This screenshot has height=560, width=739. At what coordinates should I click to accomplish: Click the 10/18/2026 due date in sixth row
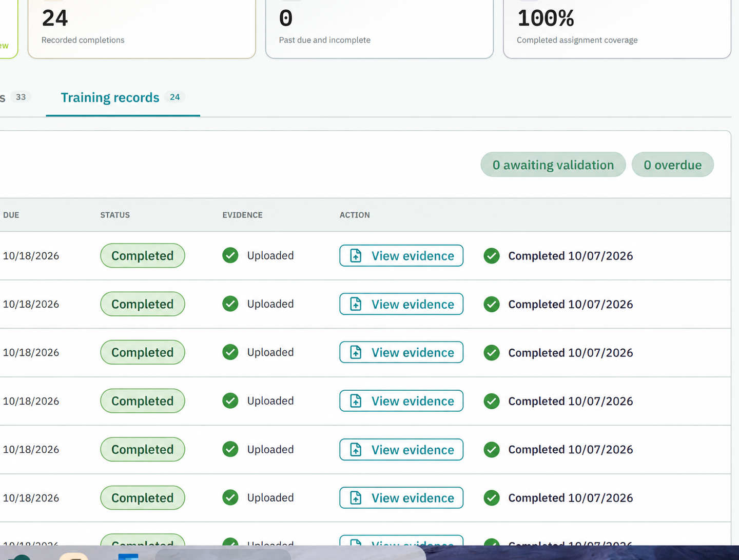[x=31, y=498]
